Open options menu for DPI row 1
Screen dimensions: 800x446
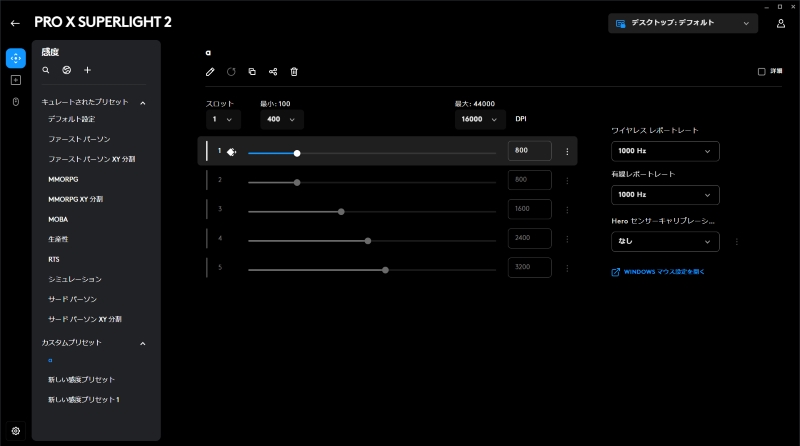(567, 152)
